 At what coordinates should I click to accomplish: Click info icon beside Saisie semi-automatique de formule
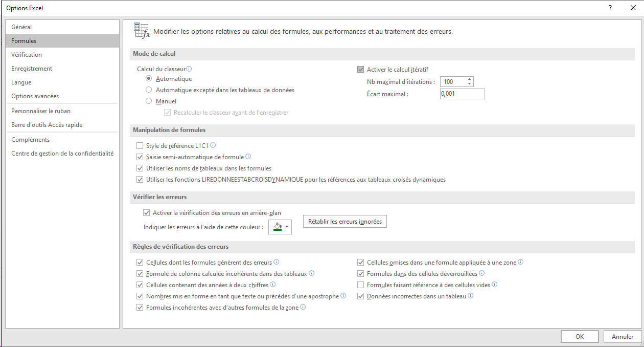[x=248, y=157]
